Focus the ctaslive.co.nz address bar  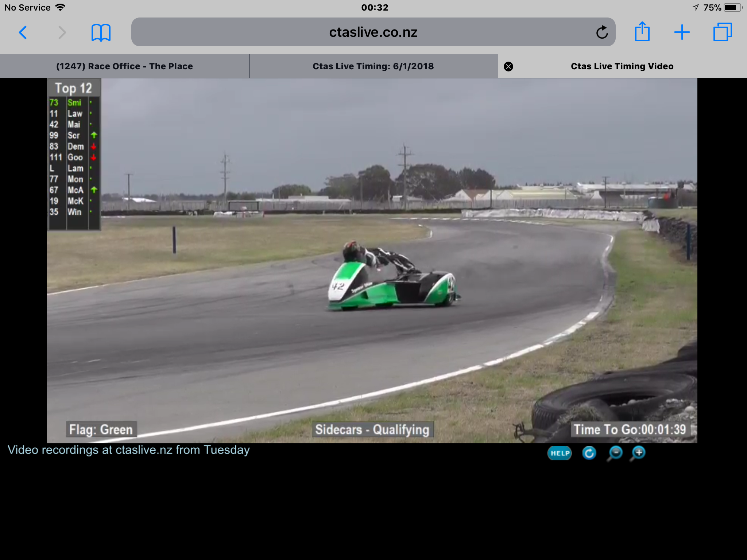coord(373,32)
